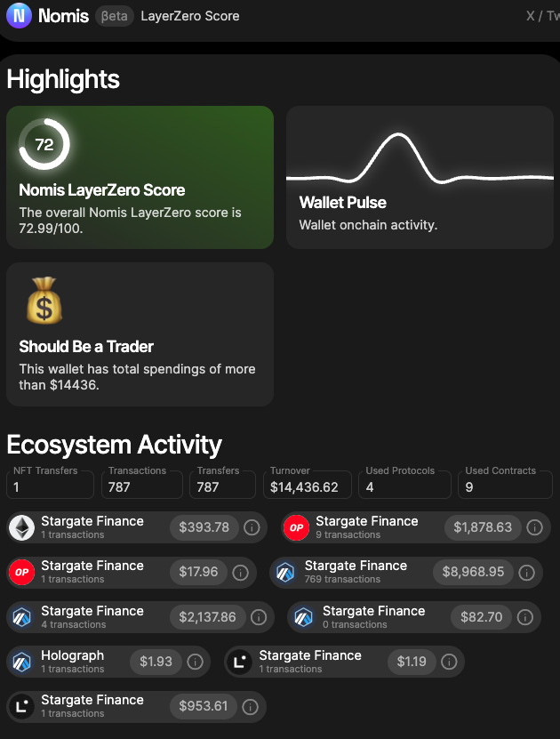Click the $953.61 amount badge
560x739 pixels.
[x=203, y=706]
